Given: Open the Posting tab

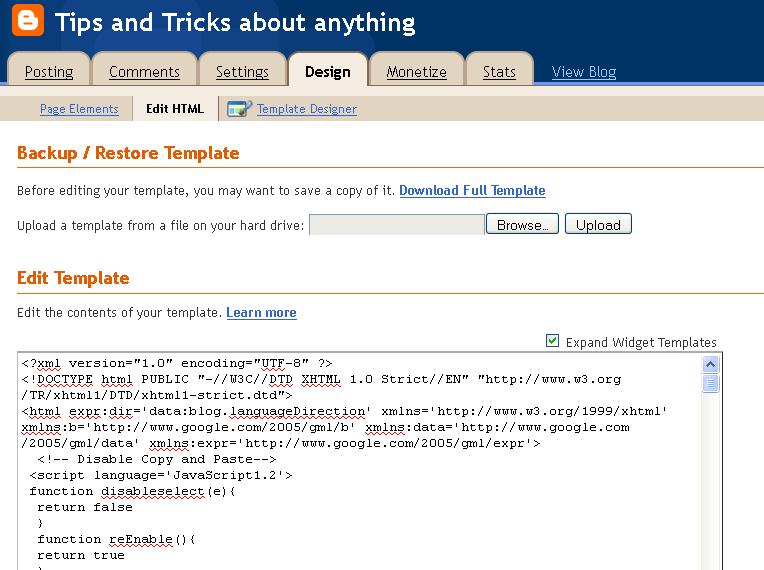Looking at the screenshot, I should [49, 72].
